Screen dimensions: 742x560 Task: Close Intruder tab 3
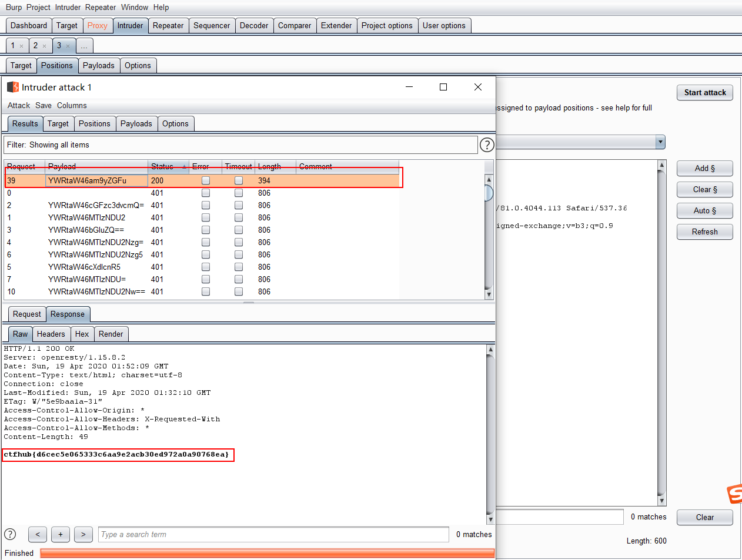point(68,46)
